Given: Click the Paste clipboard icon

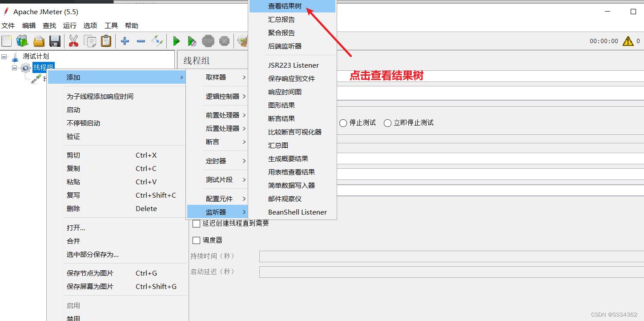Looking at the screenshot, I should 106,41.
